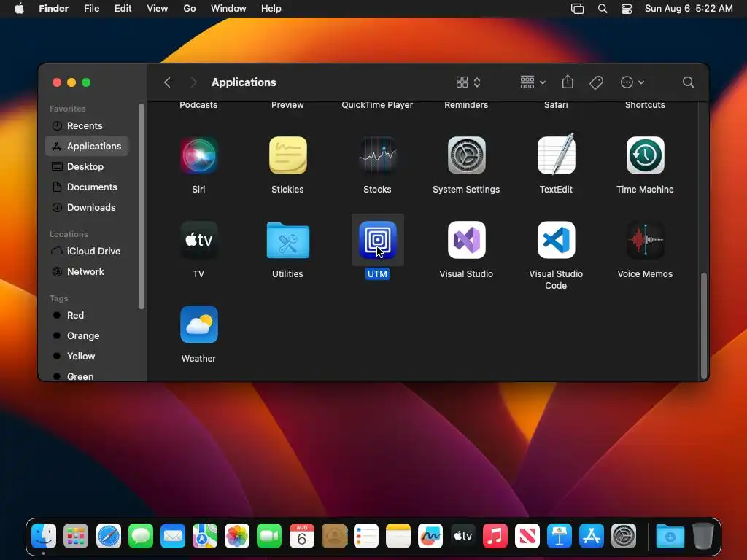The height and width of the screenshot is (560, 747).
Task: Open Documents in the sidebar
Action: [87, 187]
